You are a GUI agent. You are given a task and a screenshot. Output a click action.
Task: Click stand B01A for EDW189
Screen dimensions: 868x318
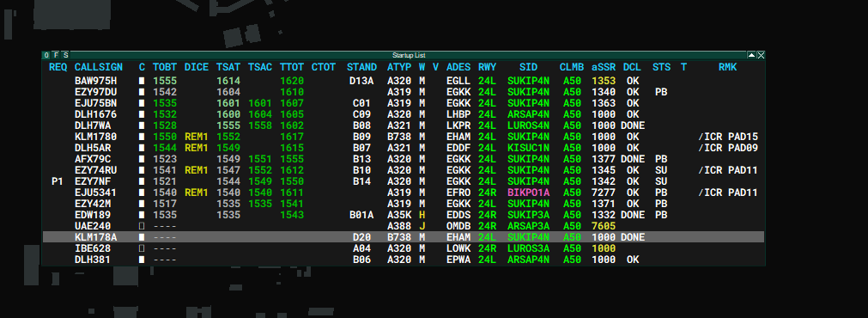(361, 215)
